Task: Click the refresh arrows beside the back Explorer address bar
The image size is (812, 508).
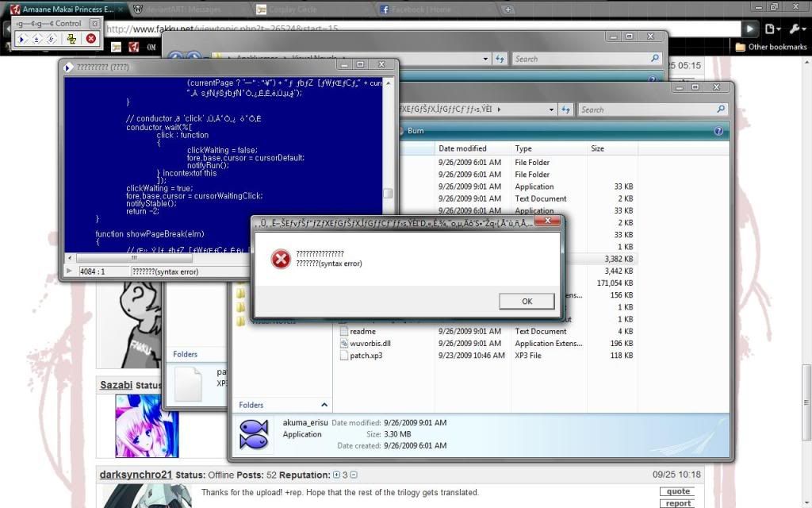Action: pyautogui.click(x=500, y=59)
